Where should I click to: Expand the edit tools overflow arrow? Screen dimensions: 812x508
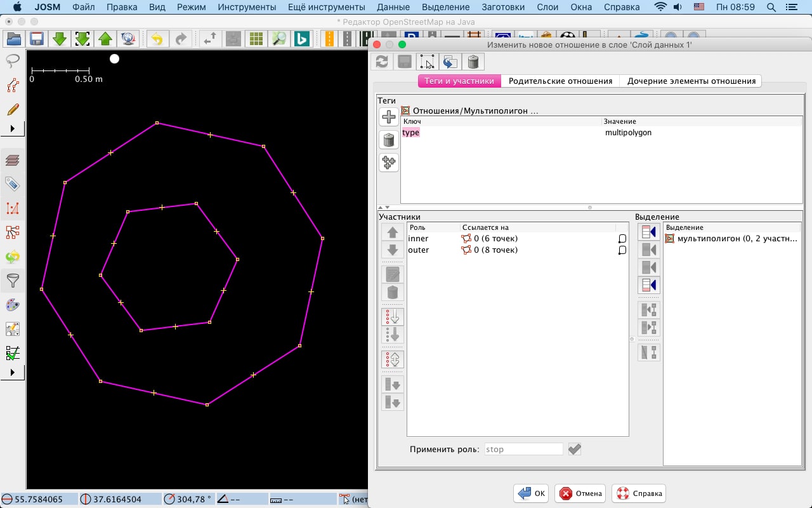[x=13, y=129]
